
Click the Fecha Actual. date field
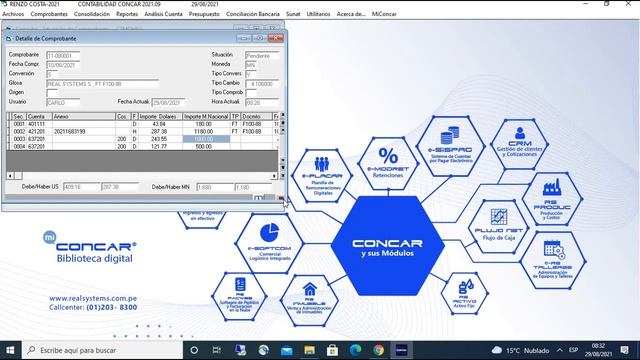pyautogui.click(x=168, y=102)
